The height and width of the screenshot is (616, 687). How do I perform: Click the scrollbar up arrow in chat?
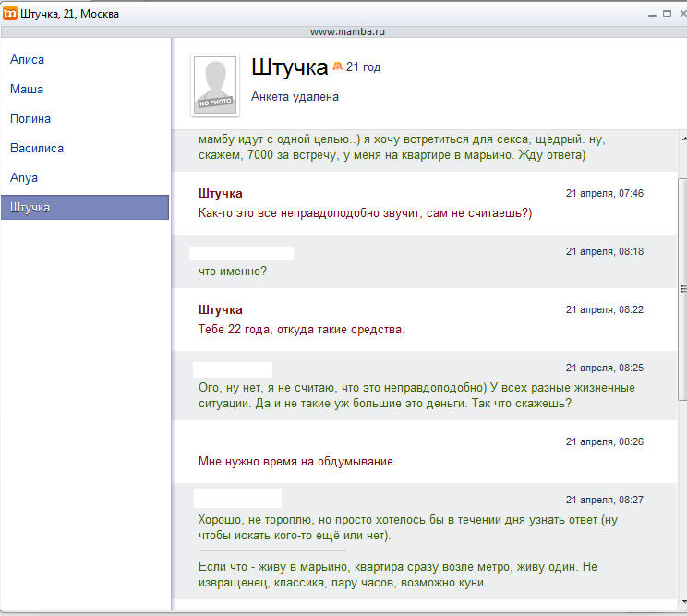[x=681, y=137]
